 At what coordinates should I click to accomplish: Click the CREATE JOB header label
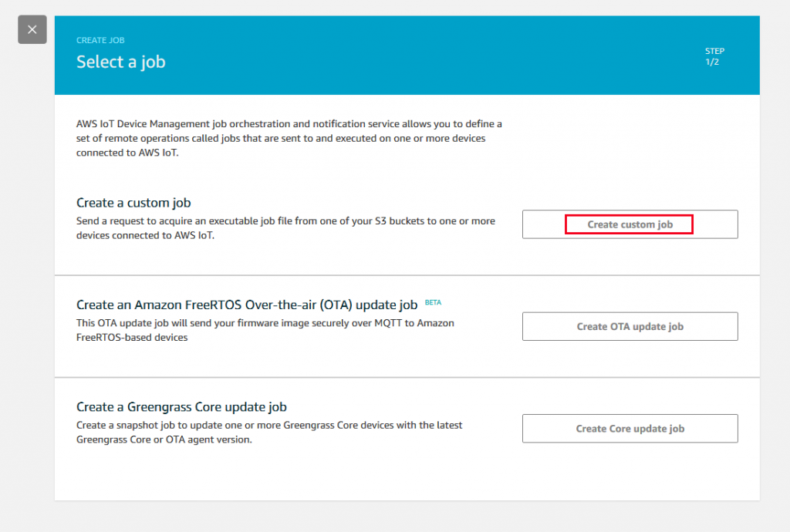coord(100,40)
